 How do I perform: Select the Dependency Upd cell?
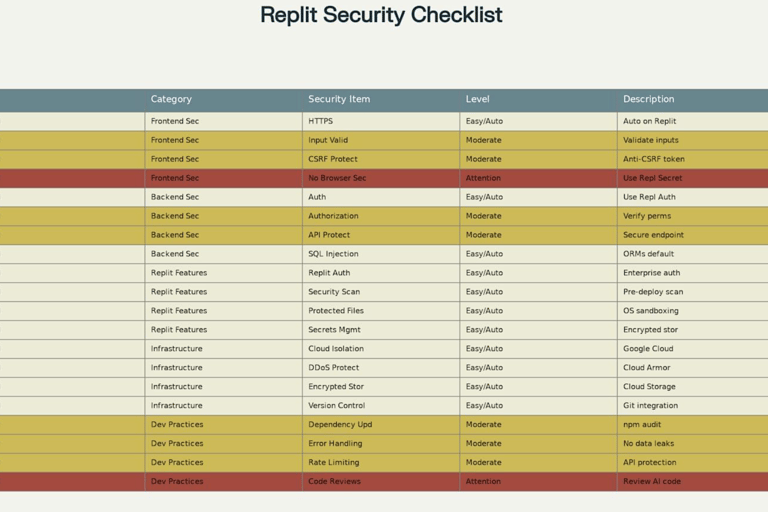381,424
